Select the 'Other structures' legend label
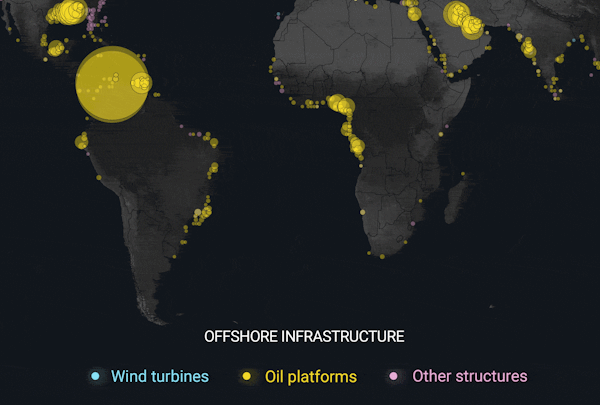 pyautogui.click(x=470, y=376)
